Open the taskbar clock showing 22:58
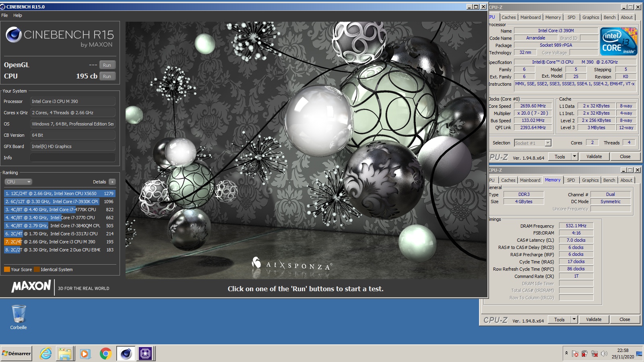This screenshot has width=644, height=362. pos(623,354)
